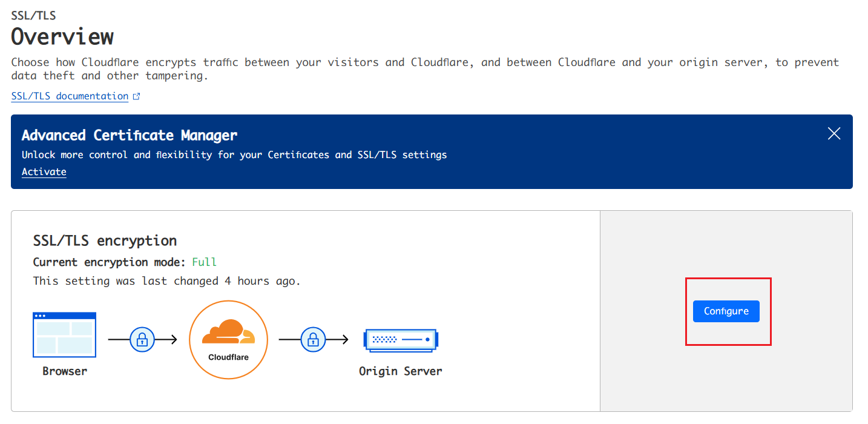Screen dimensions: 868x424
Task: Click the SSL/TLS section label above Overview
Action: click(33, 16)
